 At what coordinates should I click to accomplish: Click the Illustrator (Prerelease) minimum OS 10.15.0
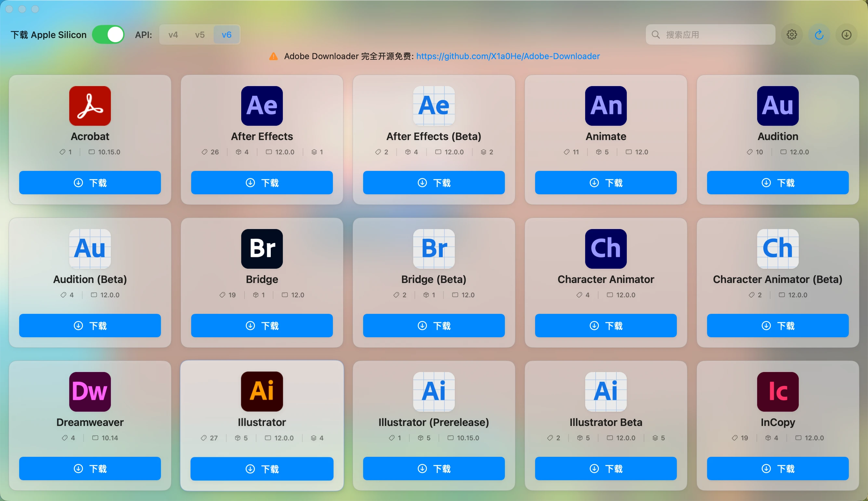point(463,438)
